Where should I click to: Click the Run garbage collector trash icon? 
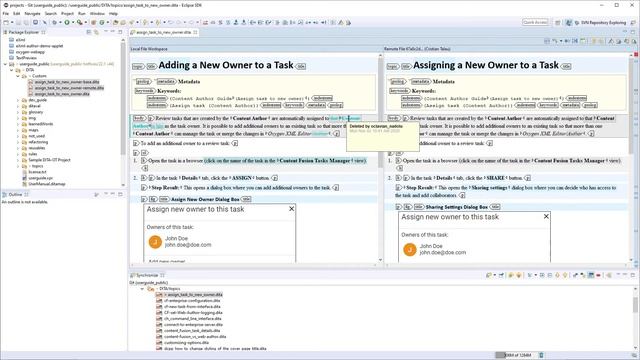pyautogui.click(x=541, y=355)
